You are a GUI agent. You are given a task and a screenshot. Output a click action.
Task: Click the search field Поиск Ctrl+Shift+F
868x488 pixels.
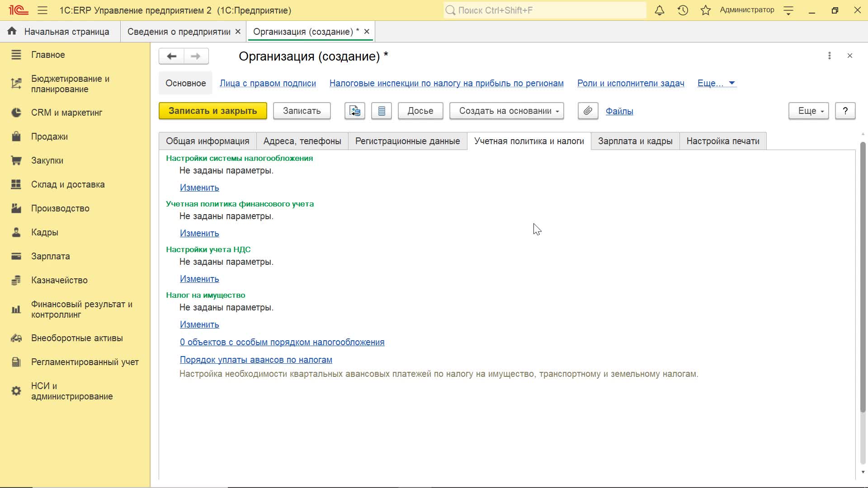coord(545,10)
